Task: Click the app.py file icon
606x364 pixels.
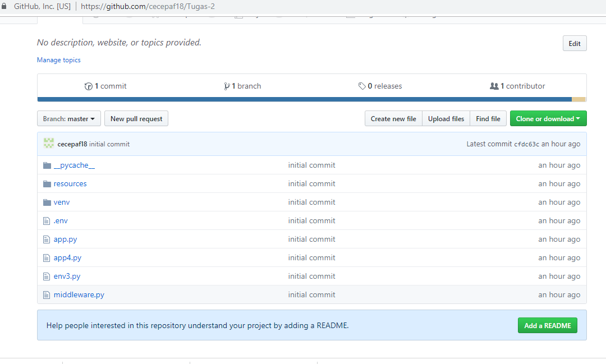Action: coord(47,239)
